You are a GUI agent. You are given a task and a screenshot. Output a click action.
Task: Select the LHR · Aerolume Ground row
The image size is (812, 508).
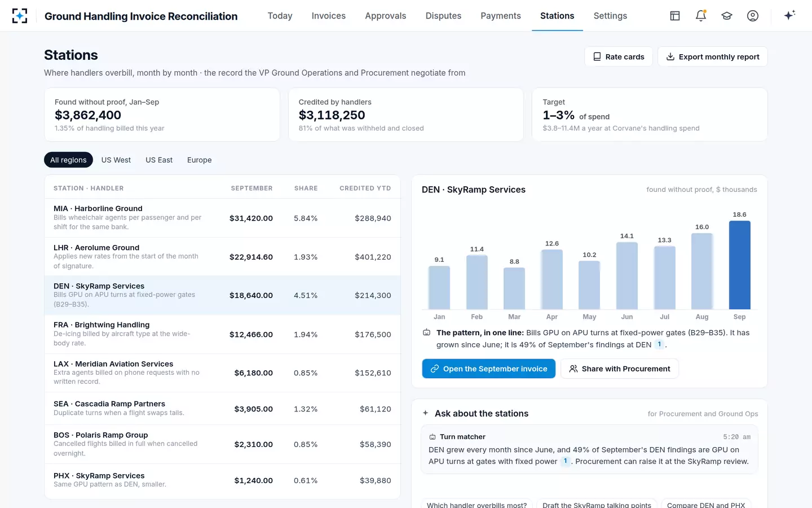coord(222,257)
